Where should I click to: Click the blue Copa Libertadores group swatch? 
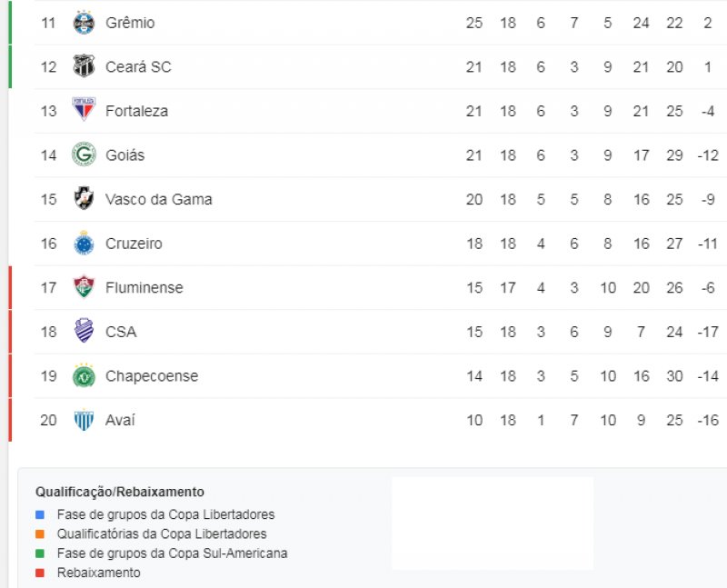40,514
